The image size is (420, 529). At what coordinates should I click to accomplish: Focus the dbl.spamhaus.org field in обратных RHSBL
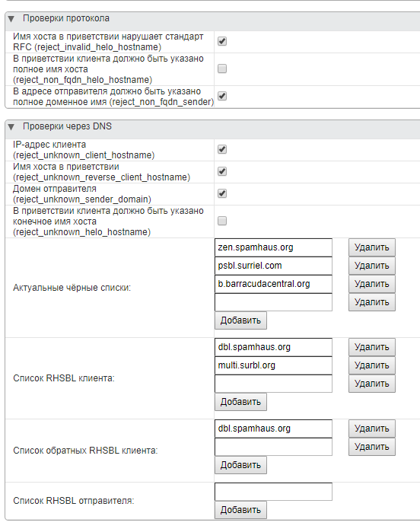(x=273, y=429)
